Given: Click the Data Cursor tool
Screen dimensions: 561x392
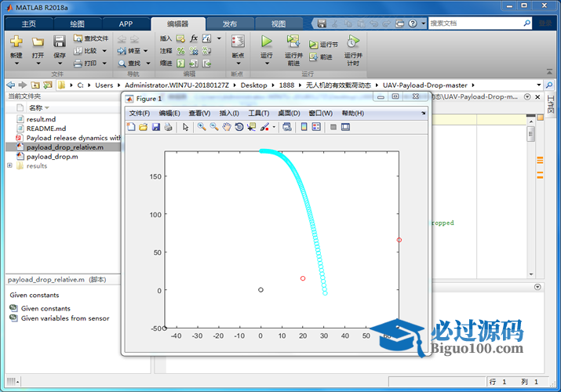Looking at the screenshot, I should coord(251,127).
